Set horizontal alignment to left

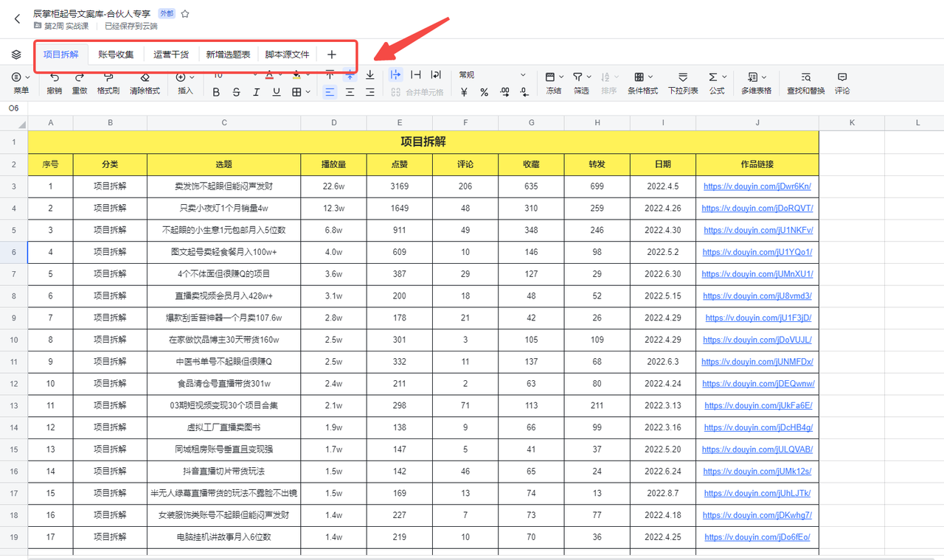point(330,92)
